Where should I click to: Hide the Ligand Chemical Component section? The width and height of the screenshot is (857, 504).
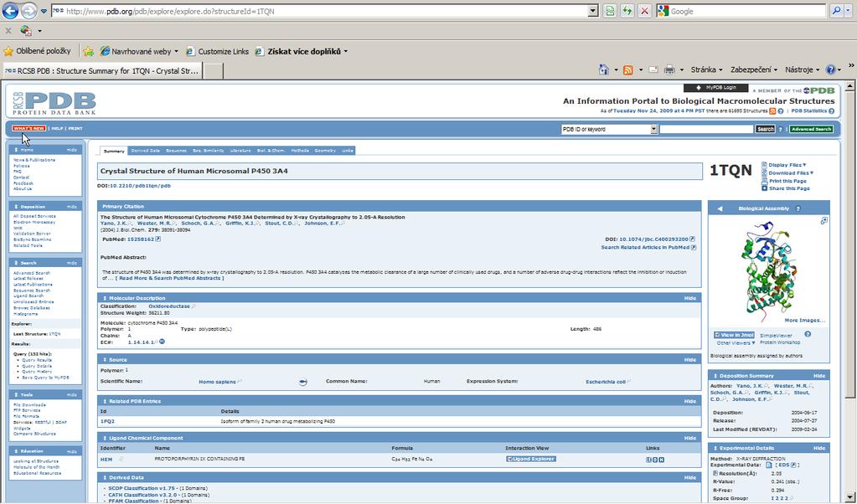(689, 438)
